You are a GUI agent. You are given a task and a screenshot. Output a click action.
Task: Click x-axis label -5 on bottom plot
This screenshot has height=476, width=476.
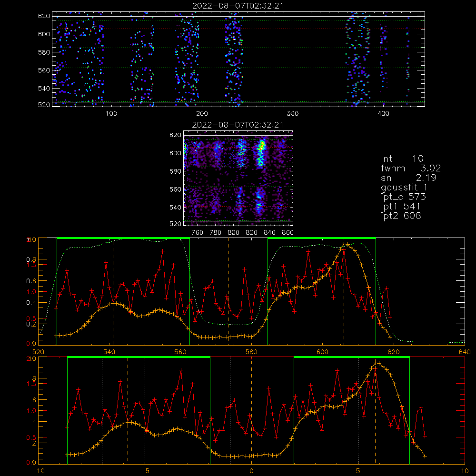click(x=145, y=471)
